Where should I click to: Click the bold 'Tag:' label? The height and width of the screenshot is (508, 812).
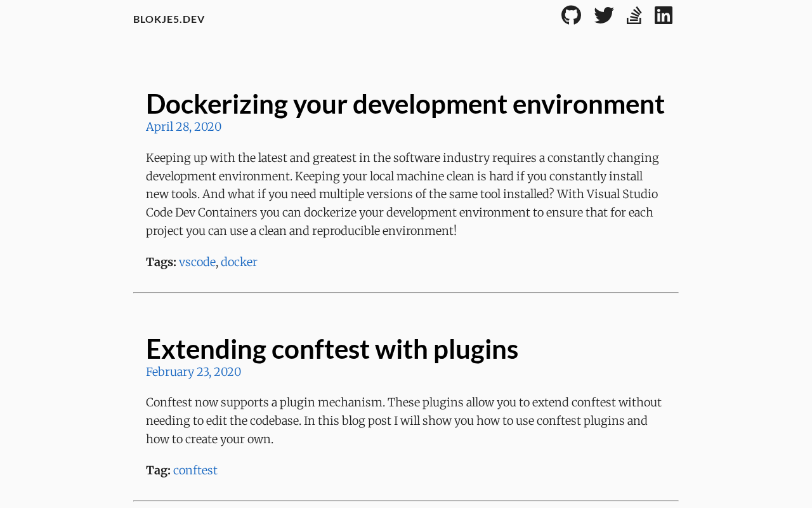158,470
